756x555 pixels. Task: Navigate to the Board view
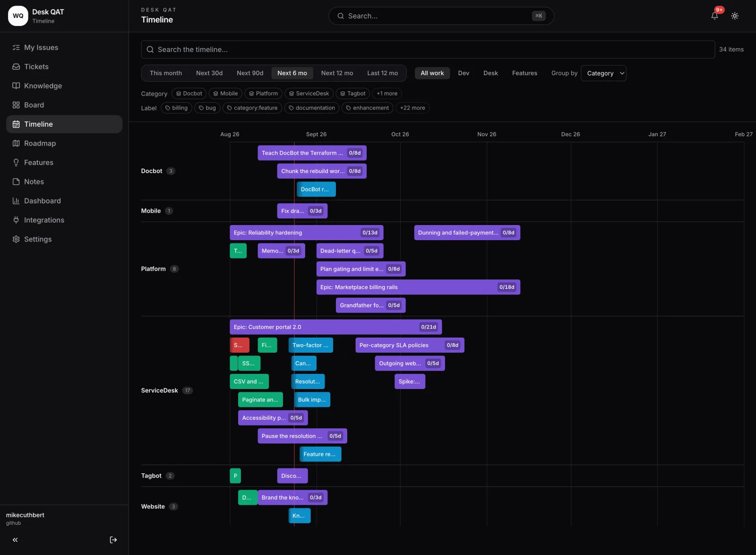64,105
